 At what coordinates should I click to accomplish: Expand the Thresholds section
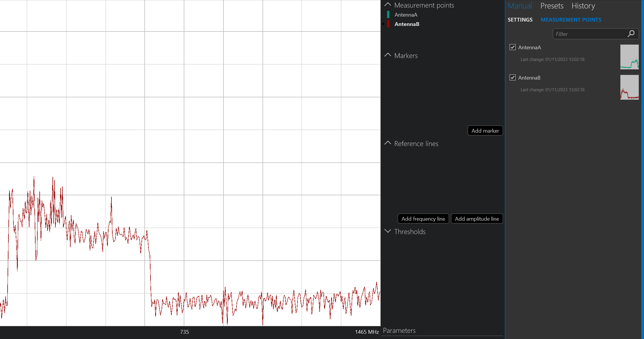coord(388,231)
